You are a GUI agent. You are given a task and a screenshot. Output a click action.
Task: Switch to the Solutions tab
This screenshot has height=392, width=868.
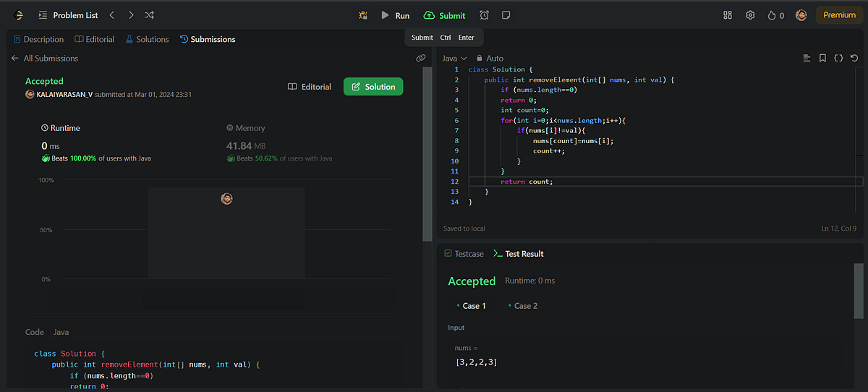coord(147,39)
